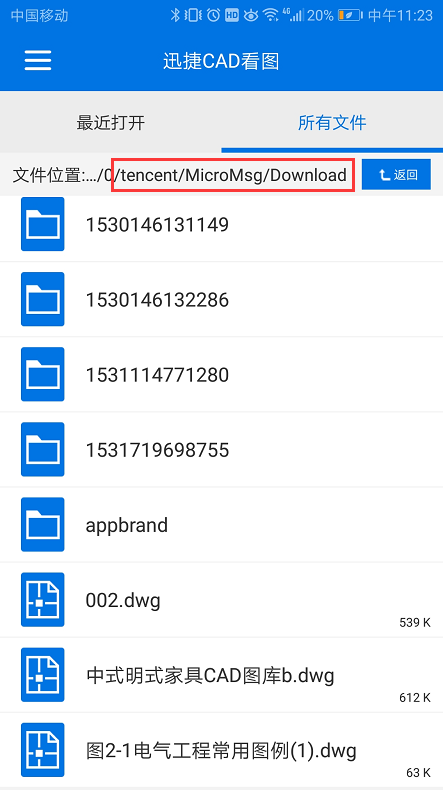Open the hamburger menu

[38, 61]
